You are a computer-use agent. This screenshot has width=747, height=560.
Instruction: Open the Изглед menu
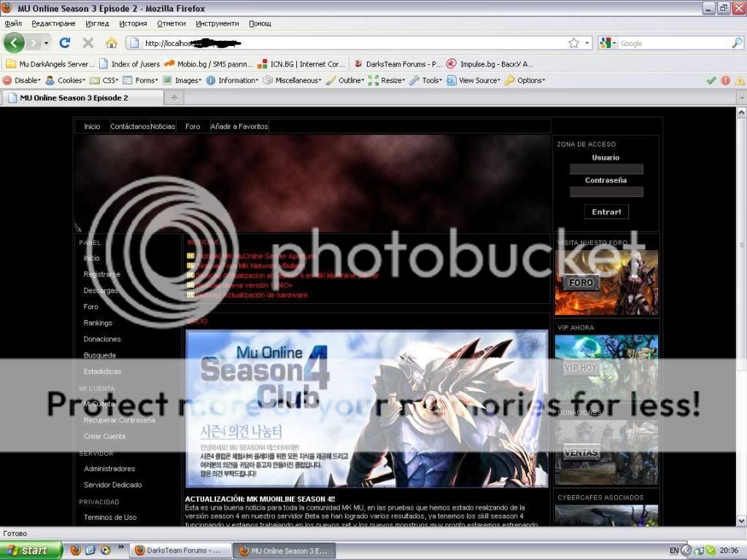coord(97,23)
